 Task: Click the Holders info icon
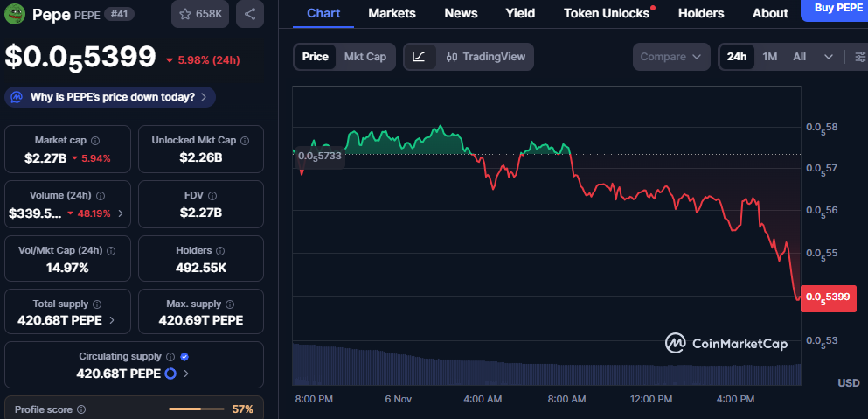[219, 250]
